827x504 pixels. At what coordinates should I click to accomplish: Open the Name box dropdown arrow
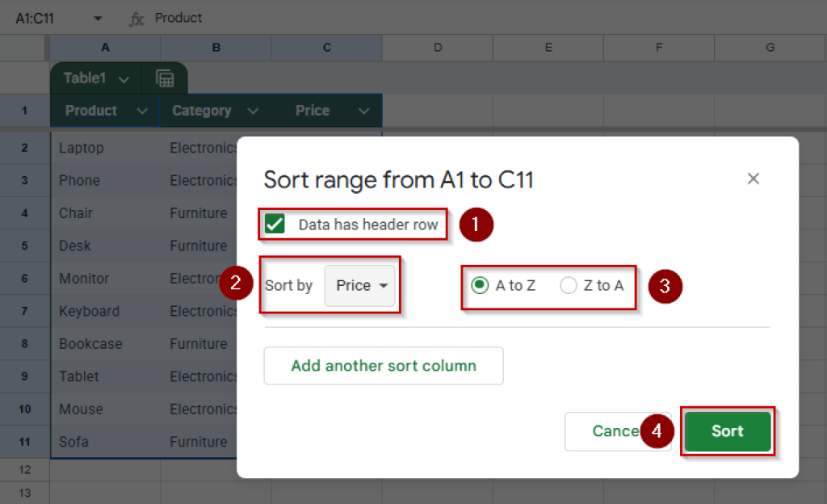[x=99, y=17]
